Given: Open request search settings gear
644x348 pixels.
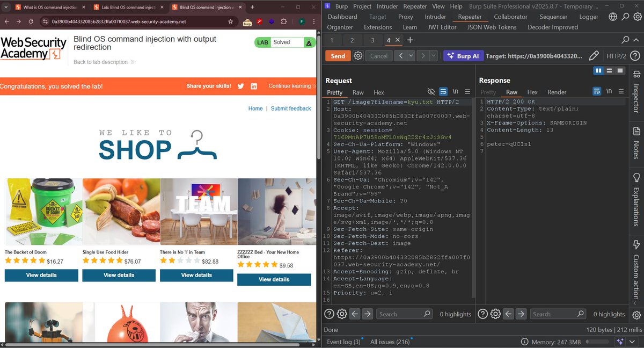Looking at the screenshot, I should click(x=342, y=314).
